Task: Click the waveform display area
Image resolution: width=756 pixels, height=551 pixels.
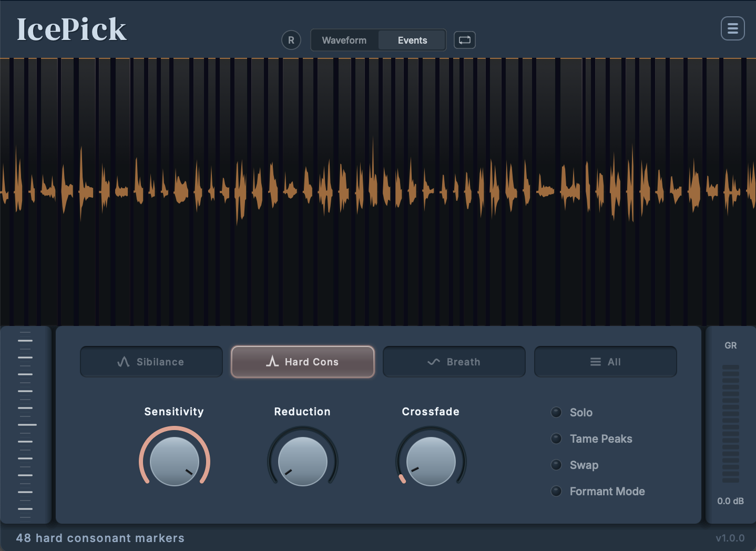Action: click(x=378, y=192)
